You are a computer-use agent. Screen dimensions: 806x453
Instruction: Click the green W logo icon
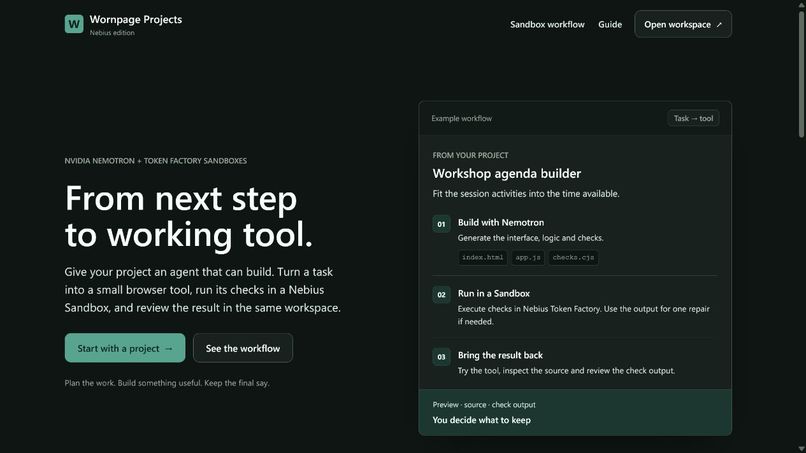(x=74, y=24)
